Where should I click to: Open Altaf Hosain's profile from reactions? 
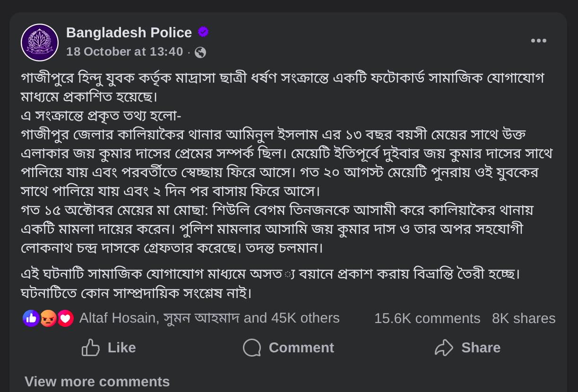point(117,318)
